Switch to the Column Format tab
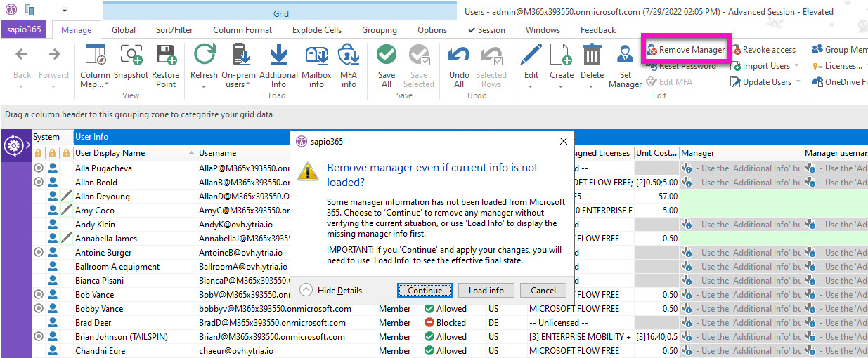868x358 pixels. point(242,30)
